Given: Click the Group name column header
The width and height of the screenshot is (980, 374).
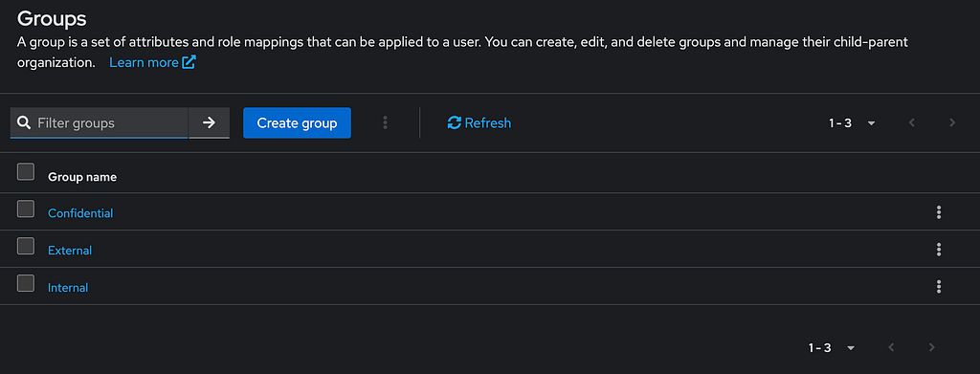Looking at the screenshot, I should pos(82,177).
